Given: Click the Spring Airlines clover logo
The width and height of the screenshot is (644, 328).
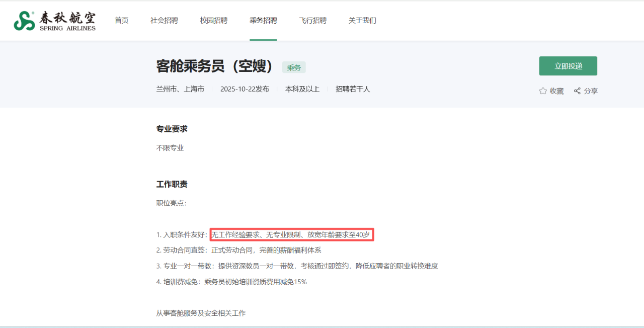Looking at the screenshot, I should click(24, 20).
